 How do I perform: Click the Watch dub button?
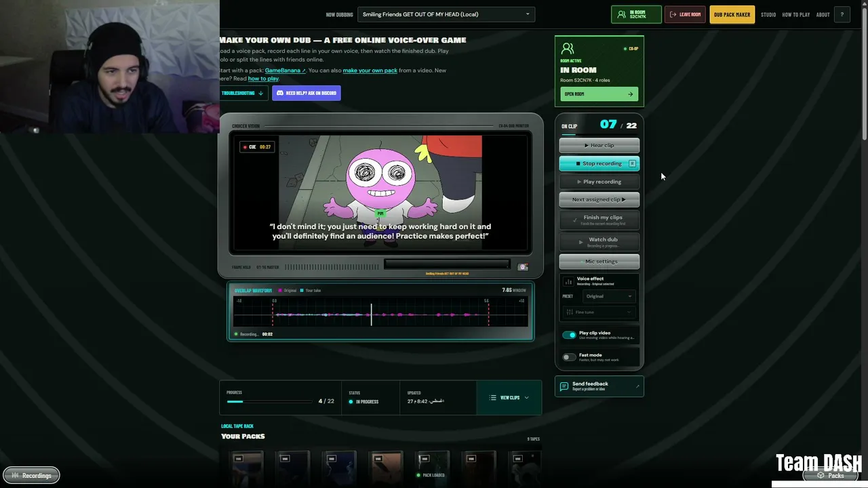599,241
